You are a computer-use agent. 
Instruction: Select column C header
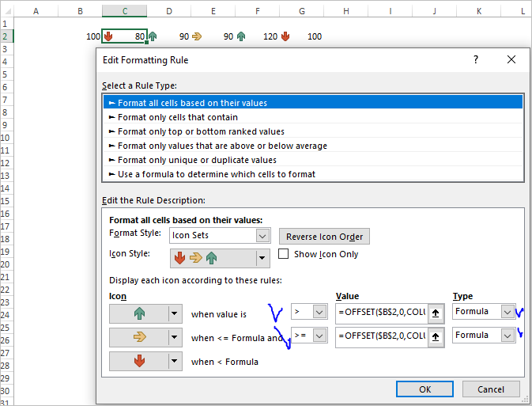125,11
